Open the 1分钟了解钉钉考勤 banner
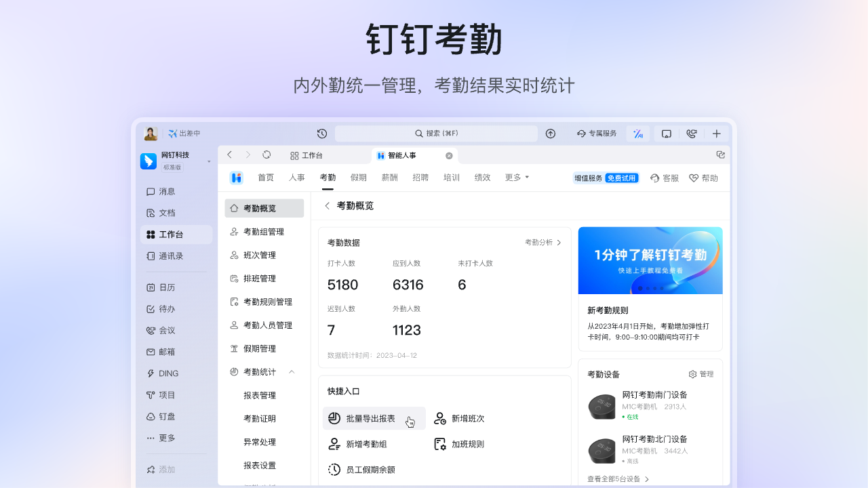868x488 pixels. pos(650,259)
